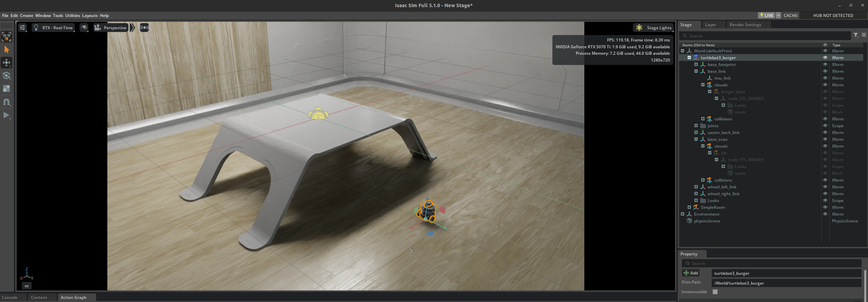Collapse the turtlebot3_burger node
The image size is (868, 302).
(689, 57)
